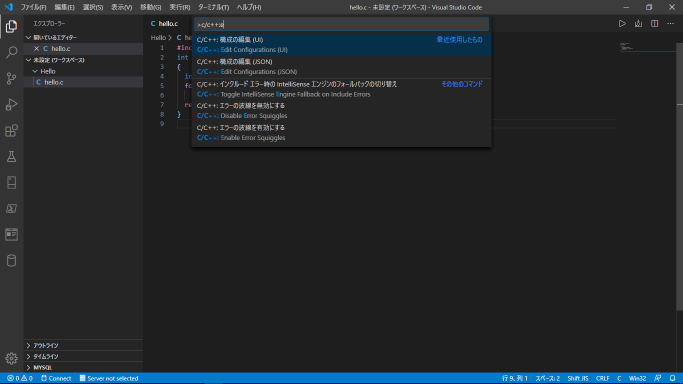The height and width of the screenshot is (384, 683).
Task: Open the 表示(V) menu
Action: tap(122, 7)
